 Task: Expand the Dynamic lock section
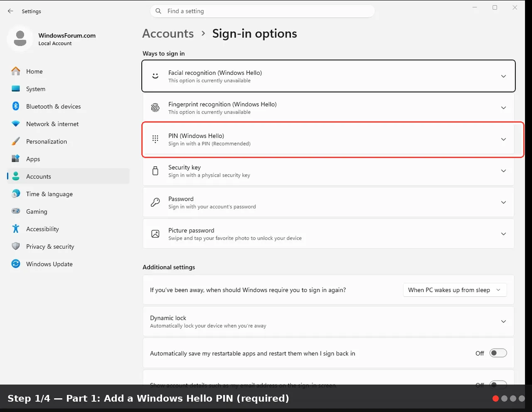tap(328, 321)
